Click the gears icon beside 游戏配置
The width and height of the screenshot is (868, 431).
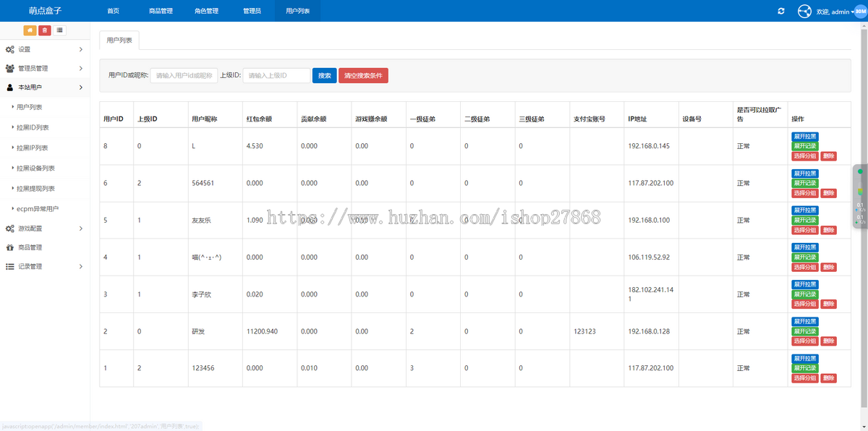9,229
